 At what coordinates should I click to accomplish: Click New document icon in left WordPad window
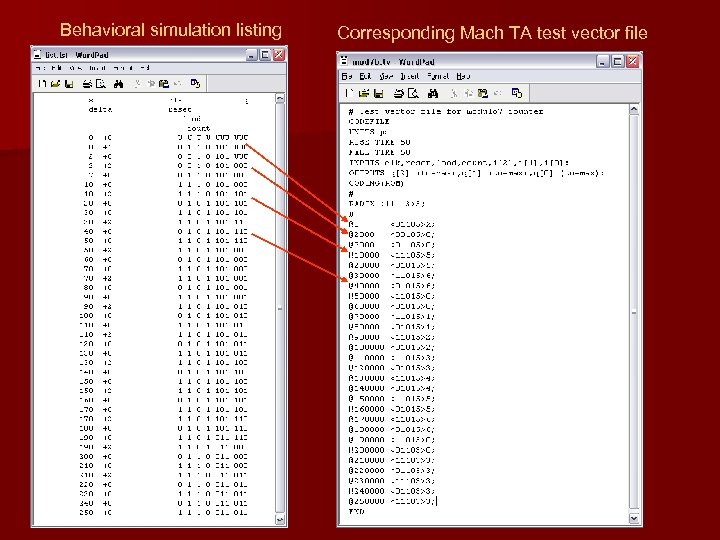pos(42,84)
